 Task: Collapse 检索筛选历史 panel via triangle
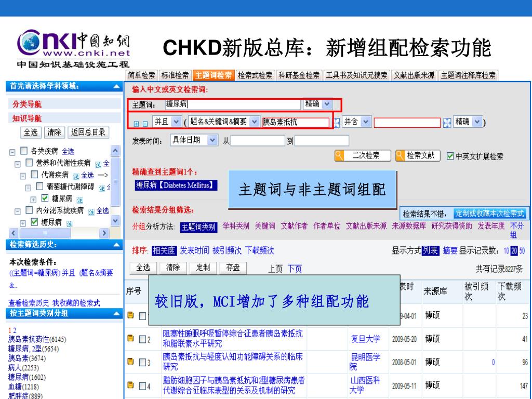pos(116,245)
